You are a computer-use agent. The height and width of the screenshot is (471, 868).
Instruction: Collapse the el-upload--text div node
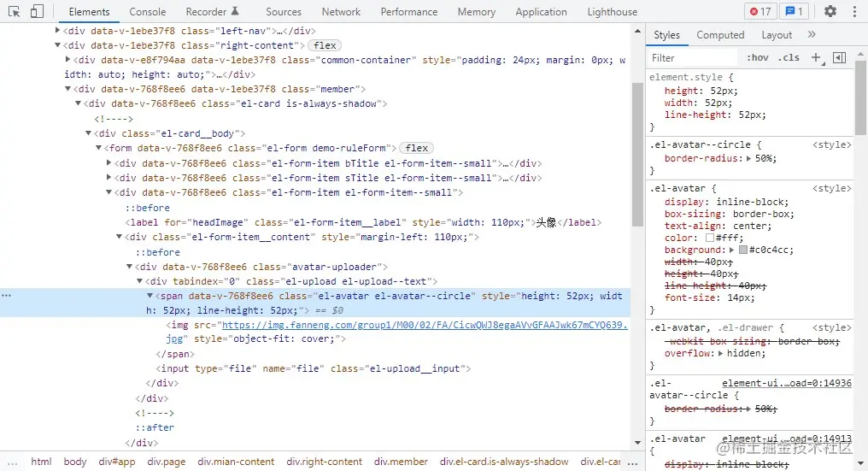140,281
